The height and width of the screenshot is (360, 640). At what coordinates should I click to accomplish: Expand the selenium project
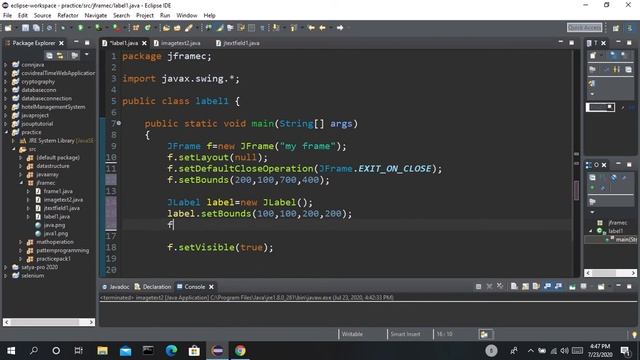coord(6,276)
